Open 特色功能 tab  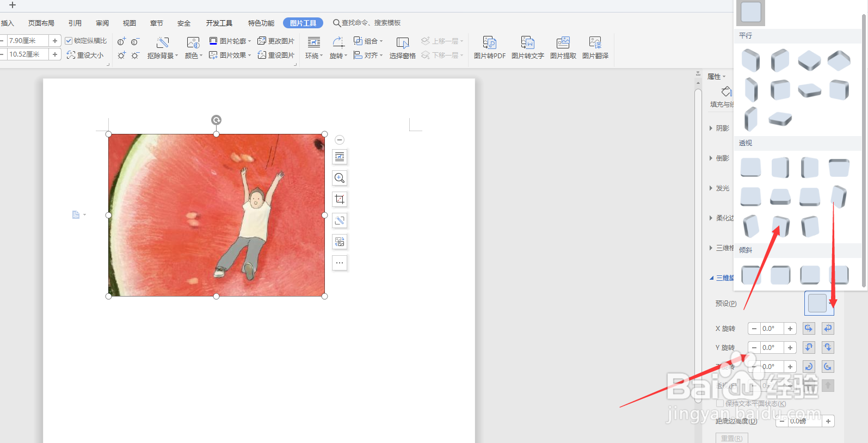coord(261,23)
